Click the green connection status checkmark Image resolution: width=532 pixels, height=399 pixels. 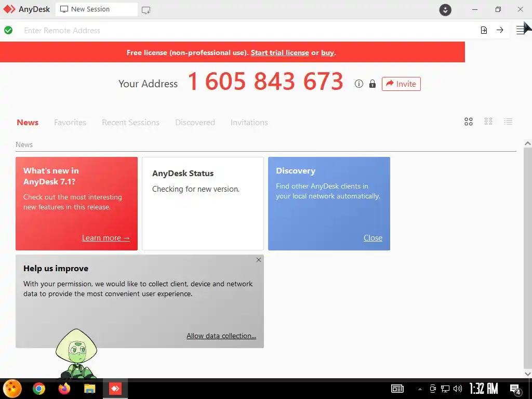click(x=8, y=30)
